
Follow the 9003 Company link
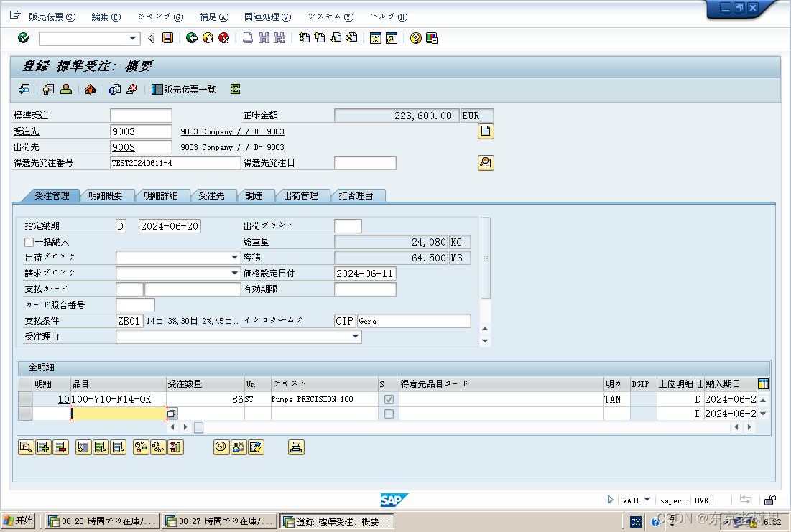pyautogui.click(x=231, y=131)
